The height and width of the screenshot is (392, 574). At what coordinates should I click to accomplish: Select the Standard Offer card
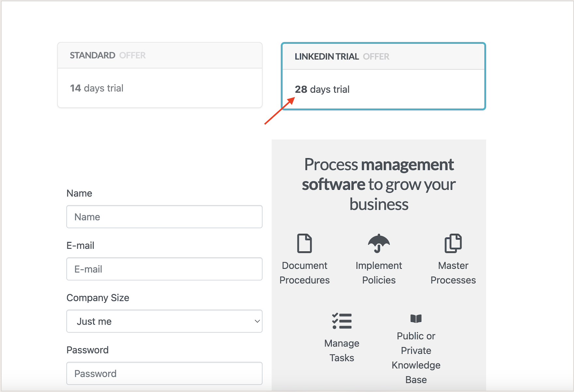(159, 74)
